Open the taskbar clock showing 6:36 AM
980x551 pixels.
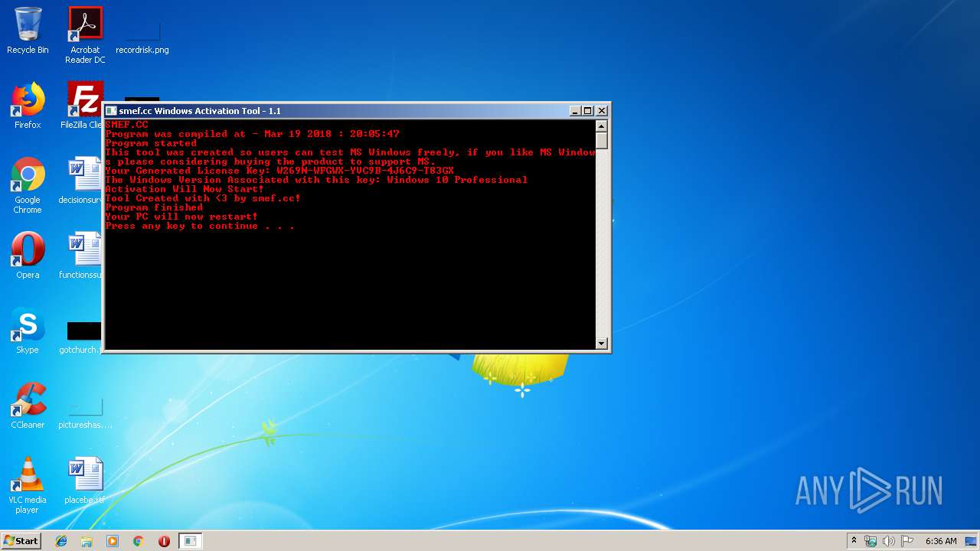click(941, 541)
